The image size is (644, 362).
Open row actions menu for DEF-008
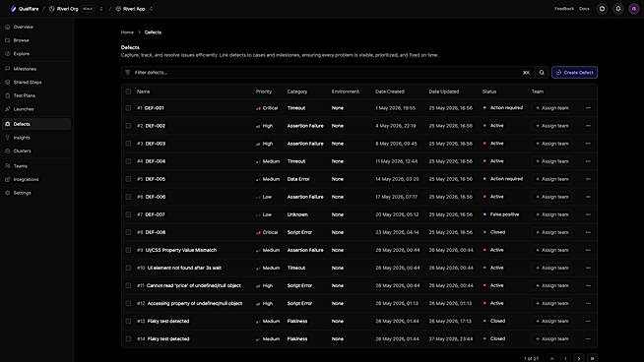tap(588, 232)
